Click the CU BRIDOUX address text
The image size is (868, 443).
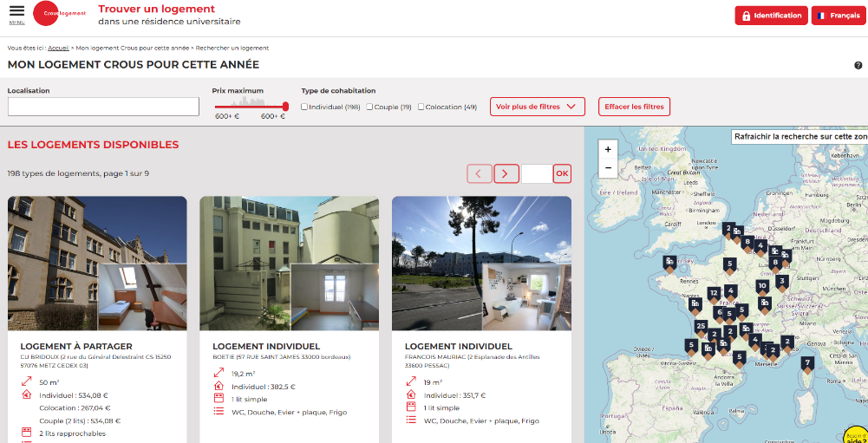[x=95, y=361]
